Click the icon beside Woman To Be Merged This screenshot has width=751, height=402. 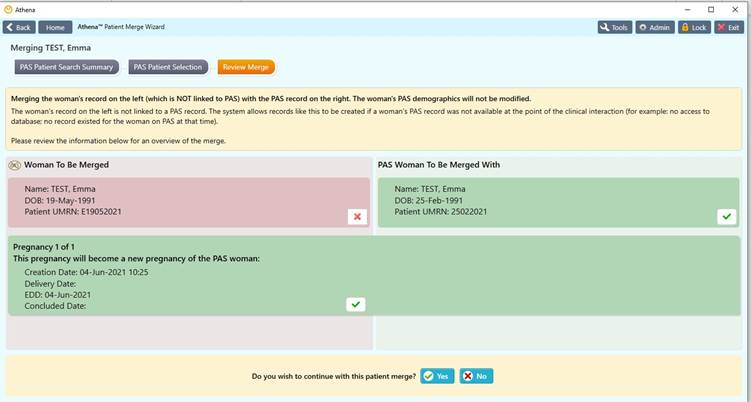coord(15,165)
